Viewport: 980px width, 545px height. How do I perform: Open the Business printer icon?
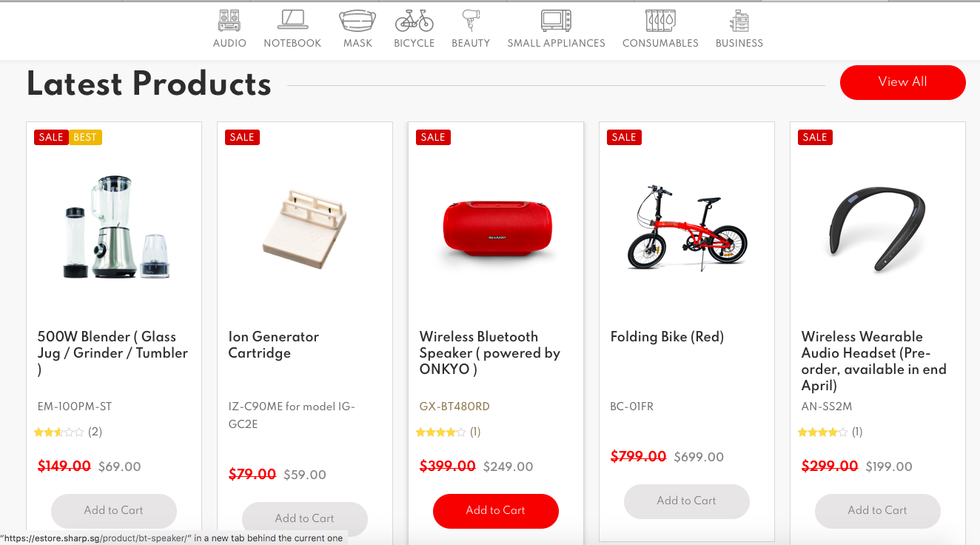(739, 21)
